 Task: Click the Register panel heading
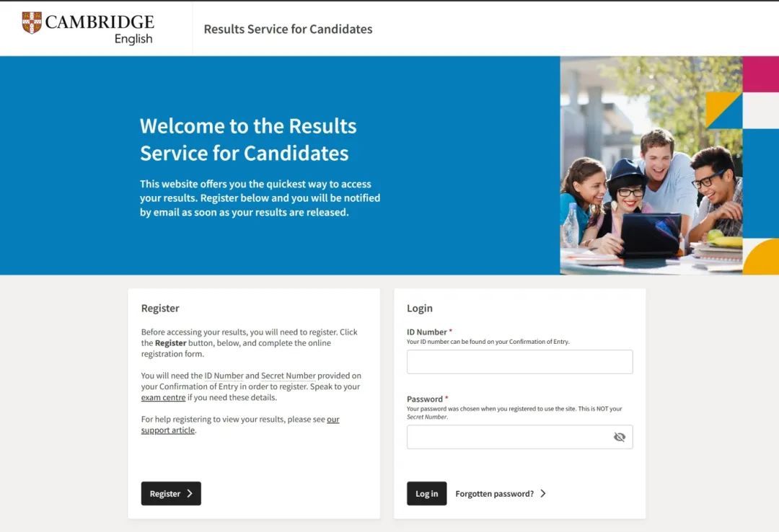[x=160, y=308]
